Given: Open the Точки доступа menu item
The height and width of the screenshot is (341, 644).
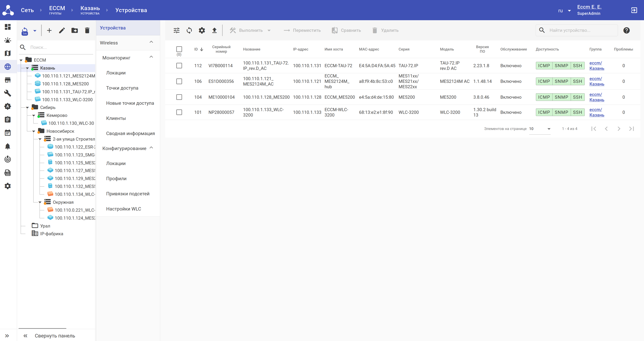Looking at the screenshot, I should (x=122, y=88).
